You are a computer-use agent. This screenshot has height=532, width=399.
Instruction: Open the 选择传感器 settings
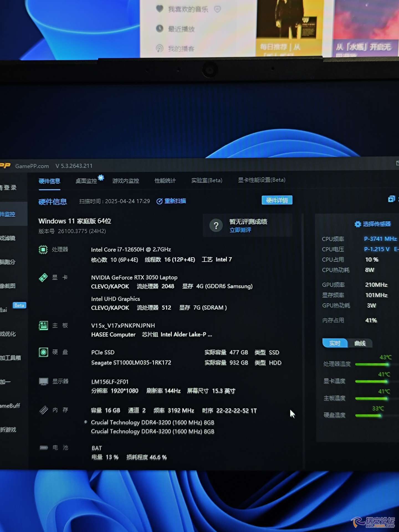click(x=377, y=224)
